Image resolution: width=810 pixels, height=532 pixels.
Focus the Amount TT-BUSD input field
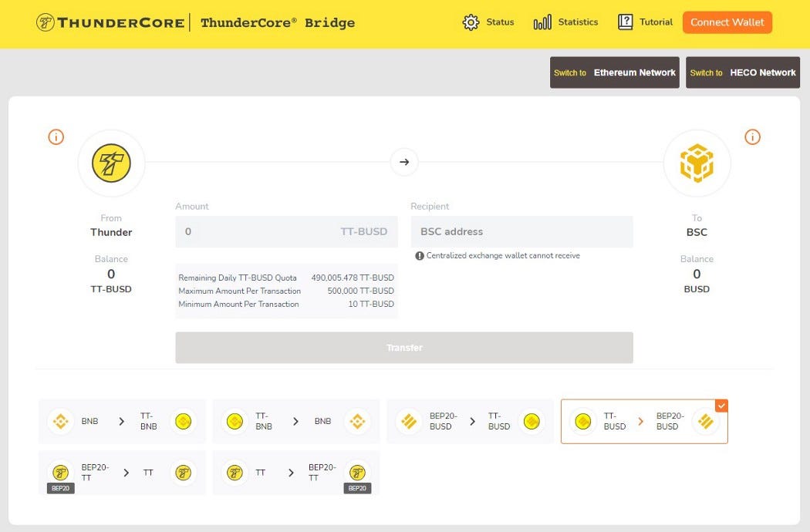point(286,231)
